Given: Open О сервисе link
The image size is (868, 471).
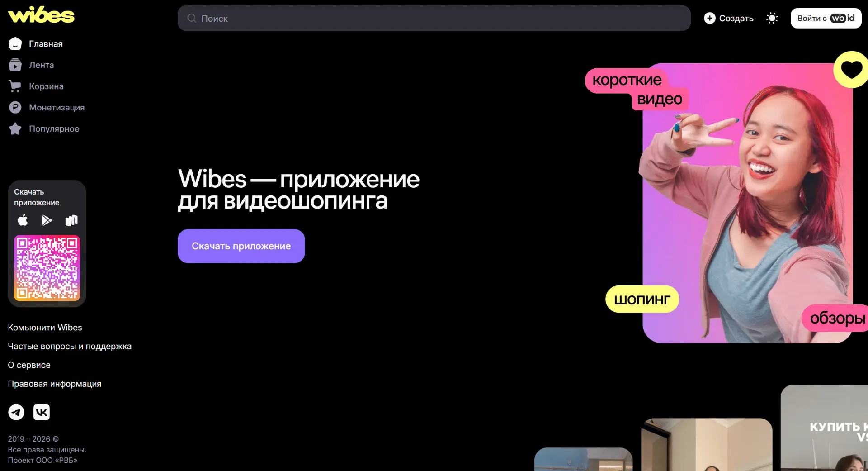Looking at the screenshot, I should click(x=29, y=365).
